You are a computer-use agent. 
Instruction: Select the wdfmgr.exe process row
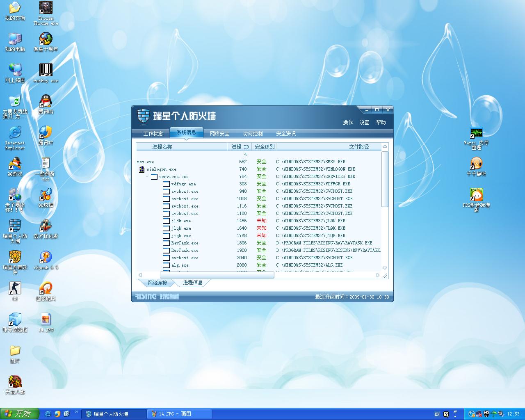tap(259, 184)
